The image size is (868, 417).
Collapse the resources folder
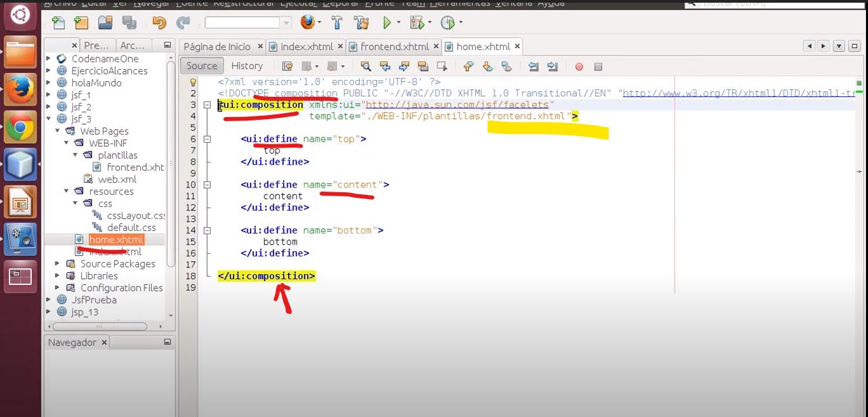click(66, 192)
